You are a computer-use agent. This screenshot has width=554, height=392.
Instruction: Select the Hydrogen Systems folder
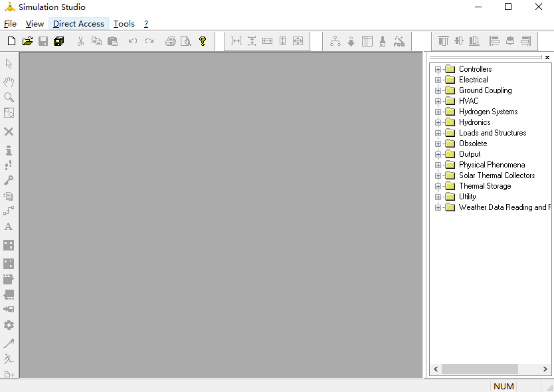[488, 112]
